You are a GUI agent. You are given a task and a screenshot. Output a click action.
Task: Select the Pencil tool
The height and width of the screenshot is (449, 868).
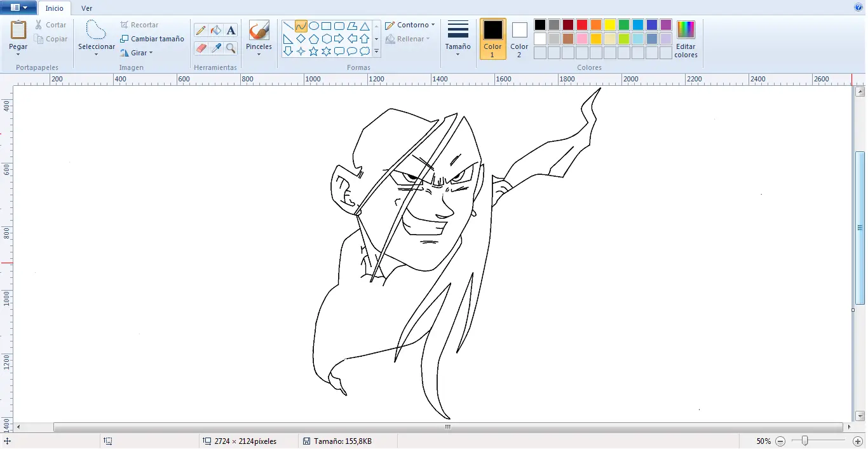201,30
